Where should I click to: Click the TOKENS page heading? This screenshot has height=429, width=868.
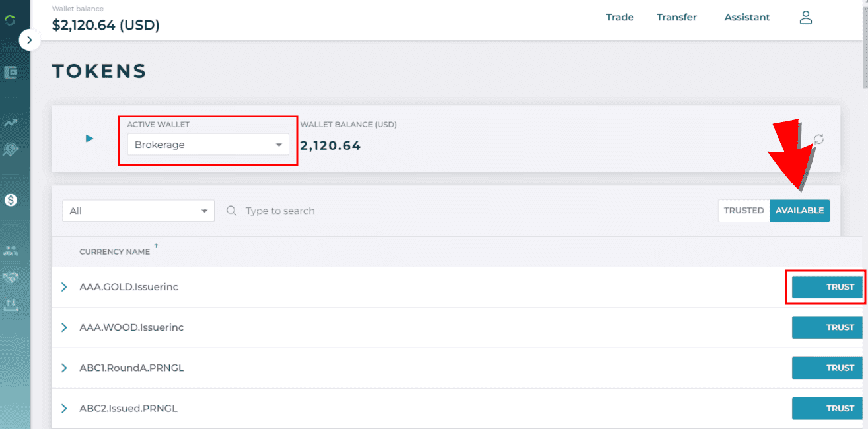pos(99,71)
